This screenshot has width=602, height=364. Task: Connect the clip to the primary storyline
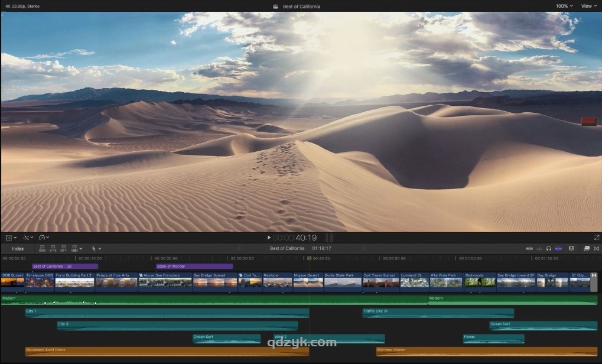(43, 249)
